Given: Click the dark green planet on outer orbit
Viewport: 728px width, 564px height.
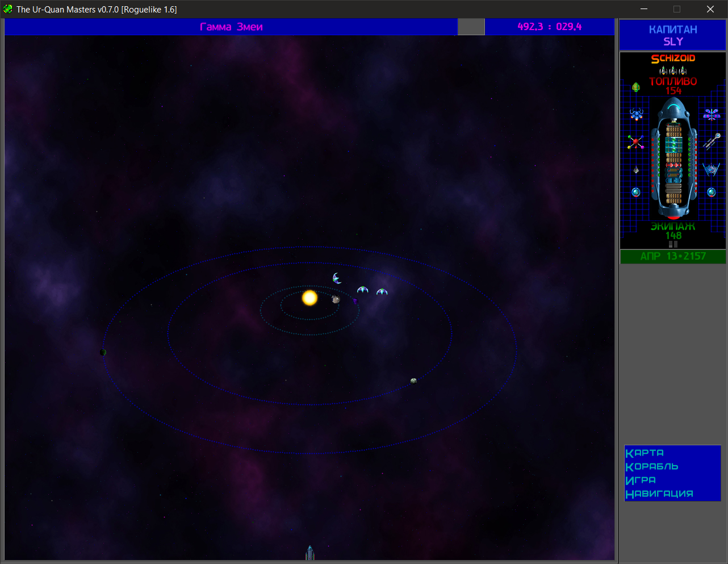Looking at the screenshot, I should (103, 352).
